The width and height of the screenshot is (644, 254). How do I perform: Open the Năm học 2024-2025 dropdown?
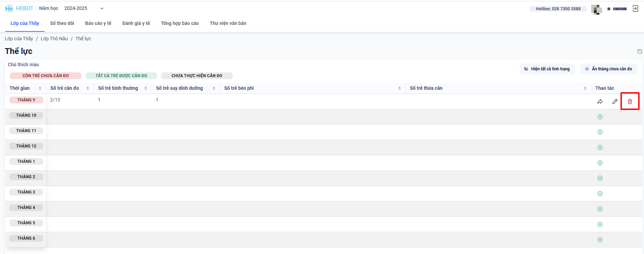pyautogui.click(x=102, y=9)
